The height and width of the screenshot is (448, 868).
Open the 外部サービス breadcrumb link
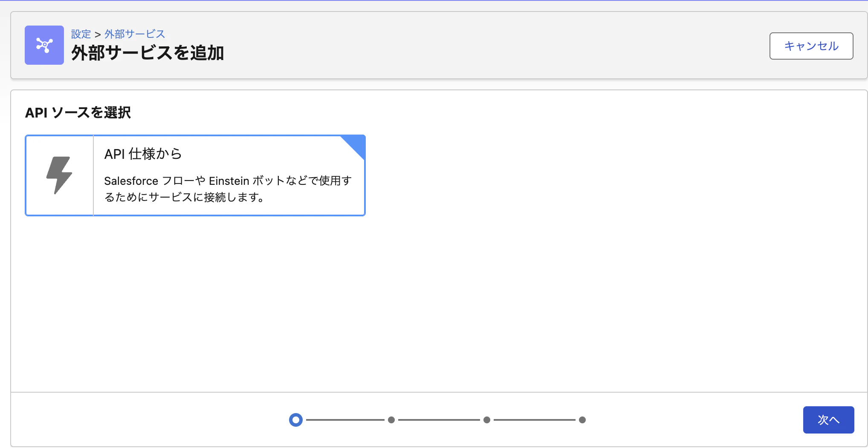(135, 34)
